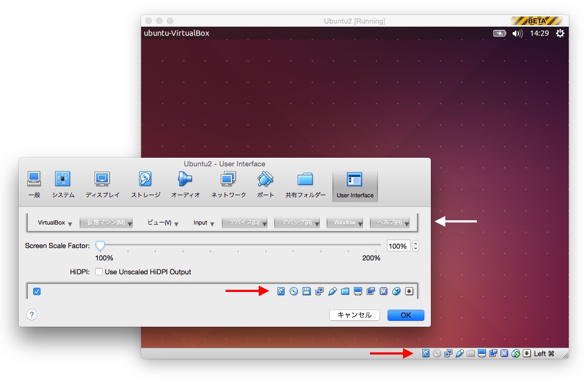Click USB icon in VM window status bar

[459, 353]
